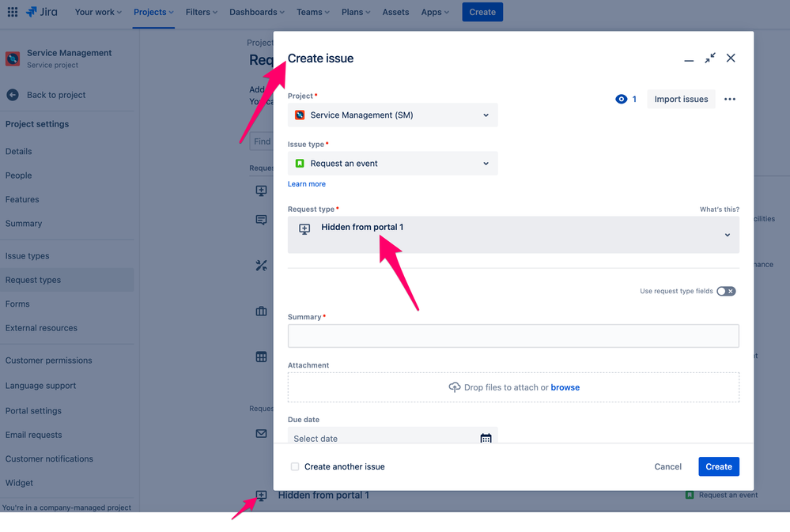Click the monitor icon beside Hidden from portal 1 row

click(x=261, y=496)
